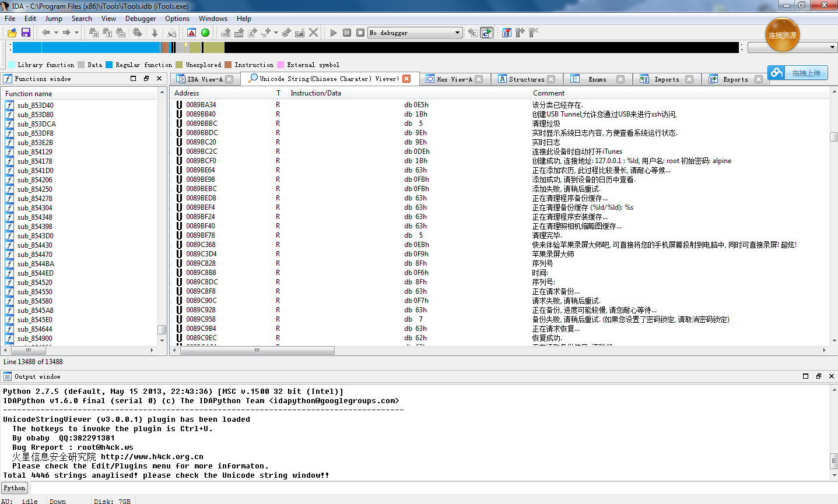Open the Help menu
The height and width of the screenshot is (504, 838).
(x=244, y=19)
